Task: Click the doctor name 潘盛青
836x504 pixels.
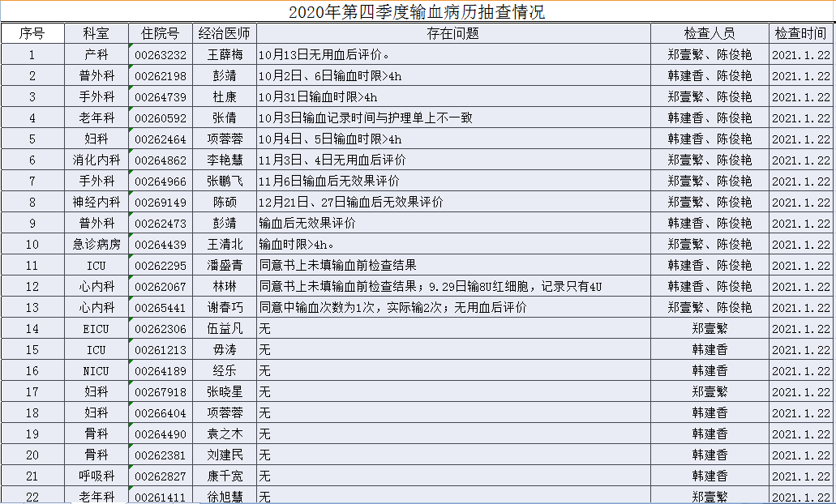Action: 225,266
